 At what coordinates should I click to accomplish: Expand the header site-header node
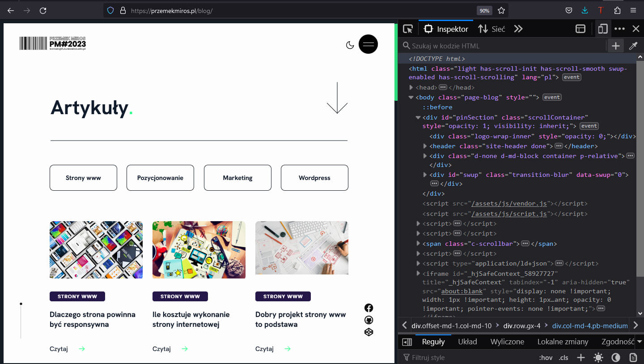tap(425, 146)
